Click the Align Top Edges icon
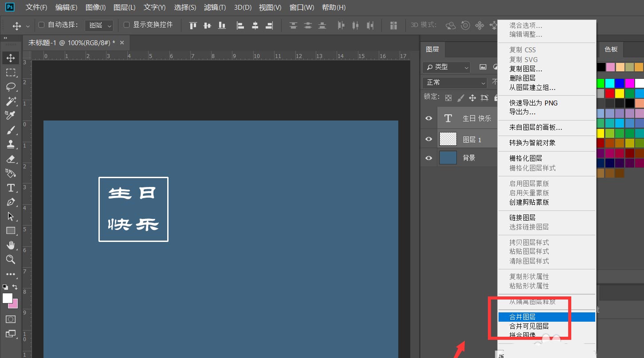This screenshot has width=644, height=358. 193,25
